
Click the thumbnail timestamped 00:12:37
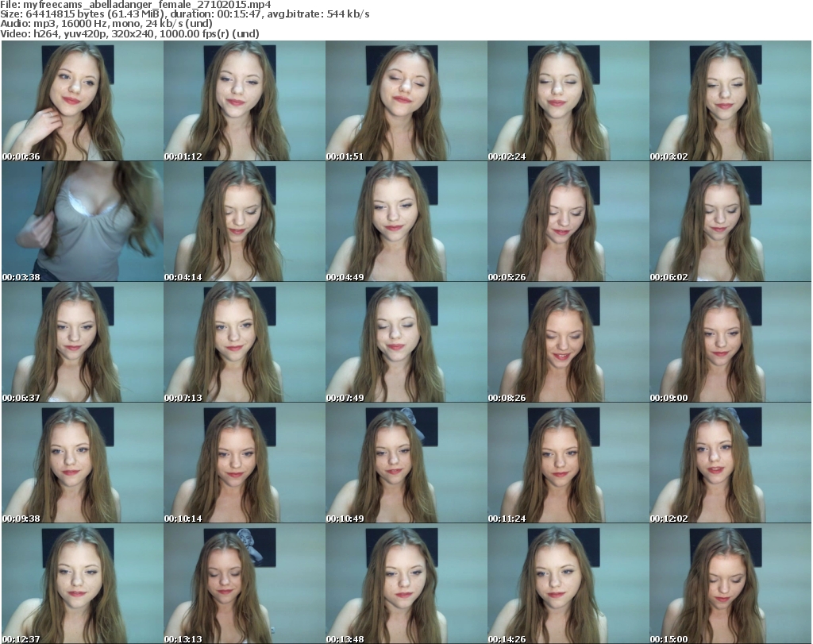pos(83,584)
